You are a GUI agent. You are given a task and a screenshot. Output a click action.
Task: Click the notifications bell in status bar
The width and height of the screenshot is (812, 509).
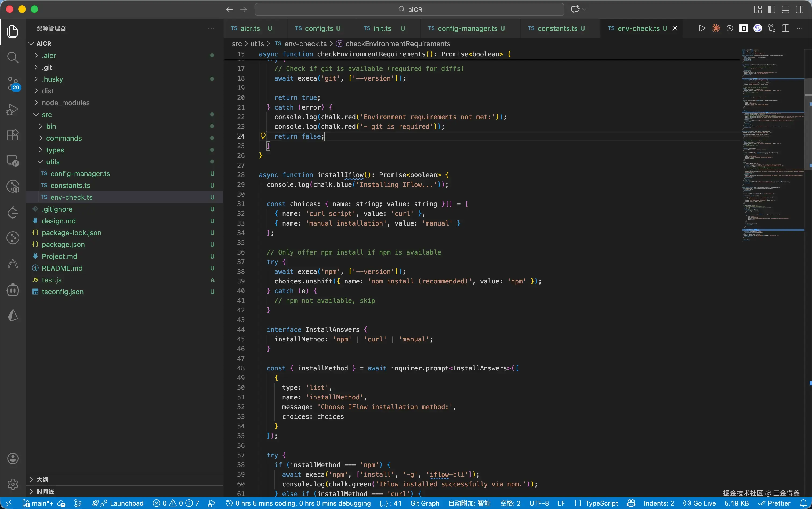[803, 503]
